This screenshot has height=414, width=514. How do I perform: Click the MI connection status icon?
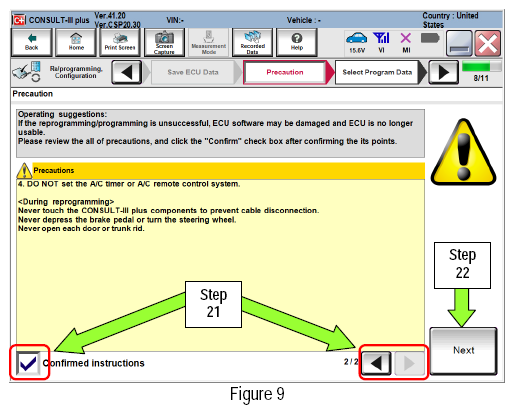tap(406, 42)
